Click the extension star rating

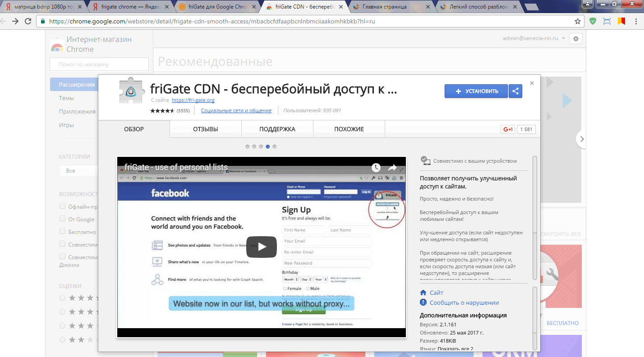[162, 110]
